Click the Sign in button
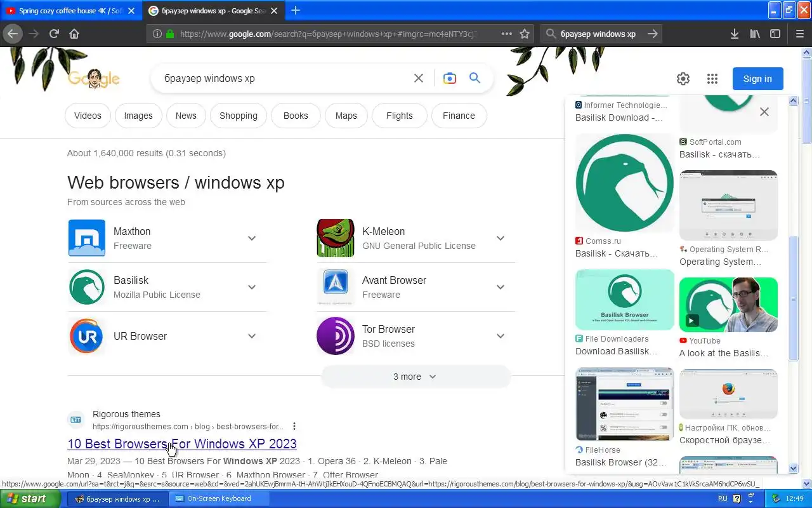The image size is (812, 508). point(757,79)
